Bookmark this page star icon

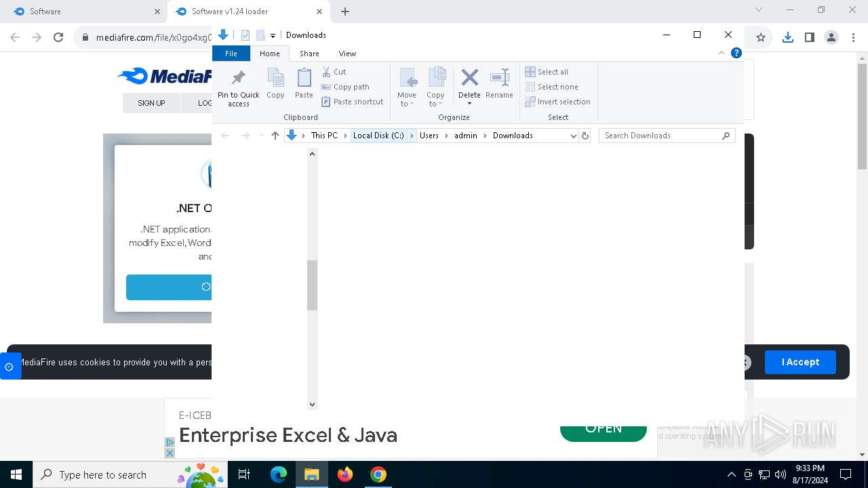pos(761,38)
